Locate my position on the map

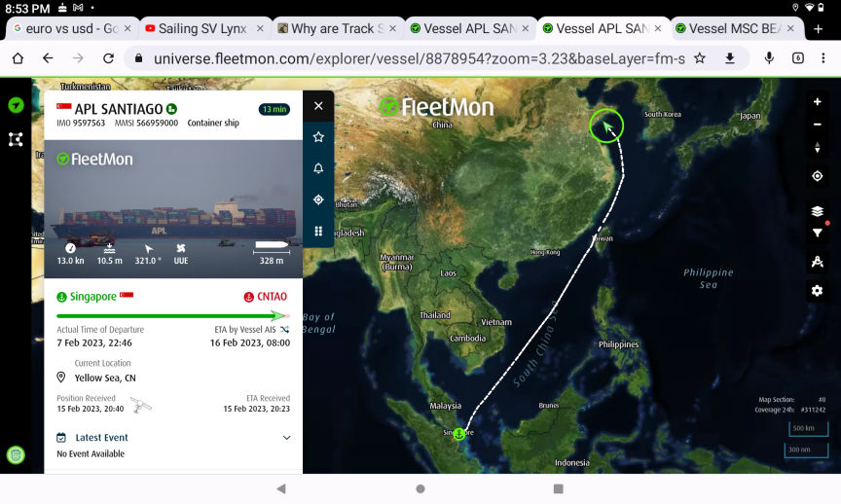(x=817, y=176)
